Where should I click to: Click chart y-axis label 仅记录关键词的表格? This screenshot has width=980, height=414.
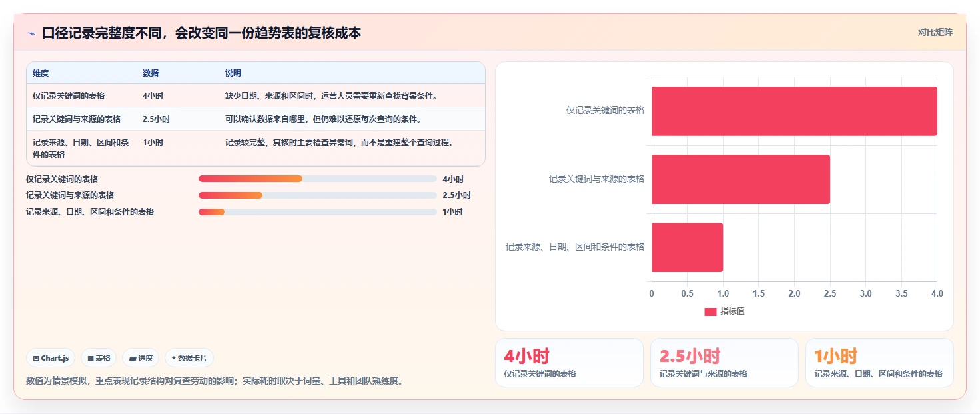click(x=605, y=110)
